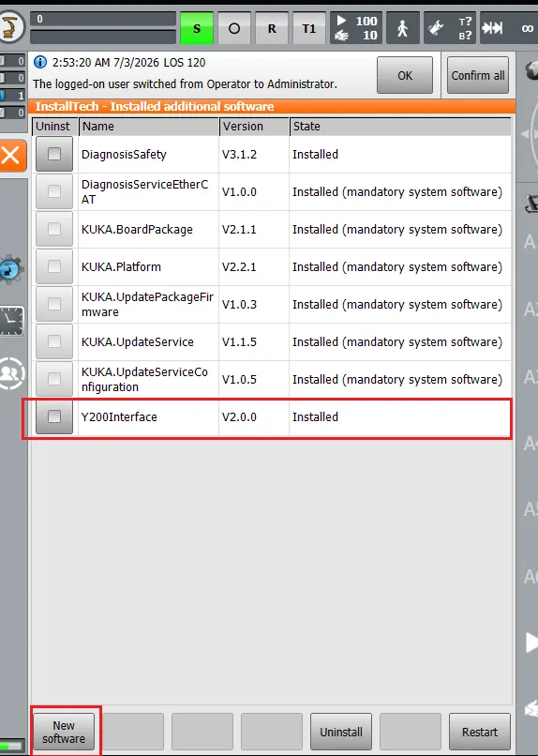The width and height of the screenshot is (538, 756).
Task: Tick uninstall checkbox for Y200Interface
Action: coord(54,416)
